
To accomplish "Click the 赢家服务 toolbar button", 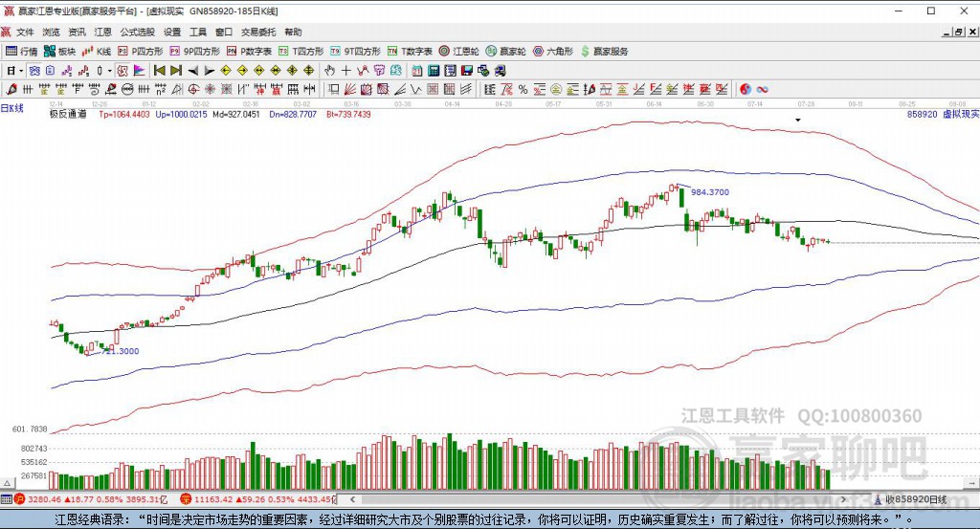I will pos(604,51).
